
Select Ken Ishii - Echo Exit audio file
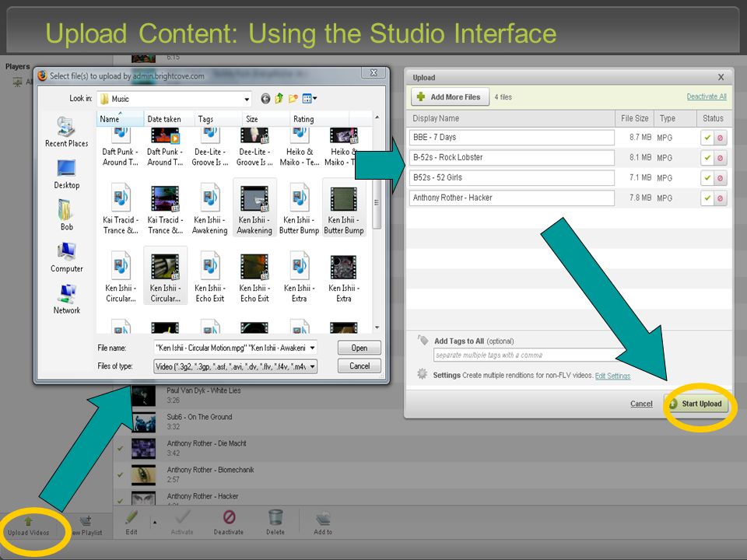click(209, 276)
